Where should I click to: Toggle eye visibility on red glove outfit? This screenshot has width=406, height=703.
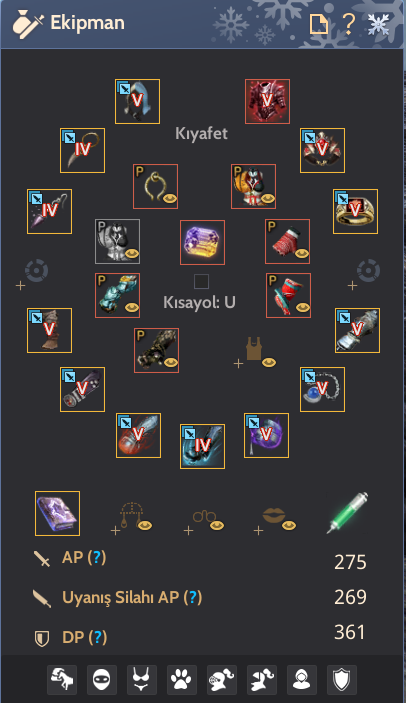click(x=302, y=254)
